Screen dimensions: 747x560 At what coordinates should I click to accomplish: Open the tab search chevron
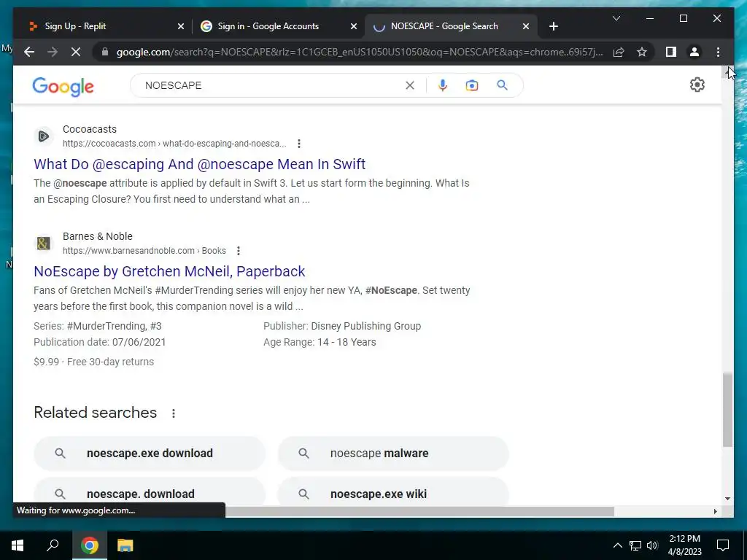tap(616, 18)
